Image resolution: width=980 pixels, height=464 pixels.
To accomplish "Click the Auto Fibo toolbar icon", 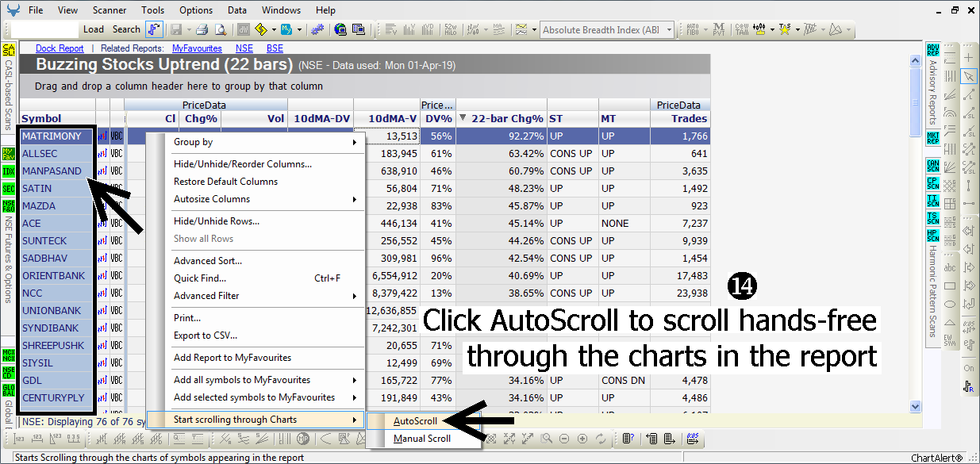I will [693, 29].
